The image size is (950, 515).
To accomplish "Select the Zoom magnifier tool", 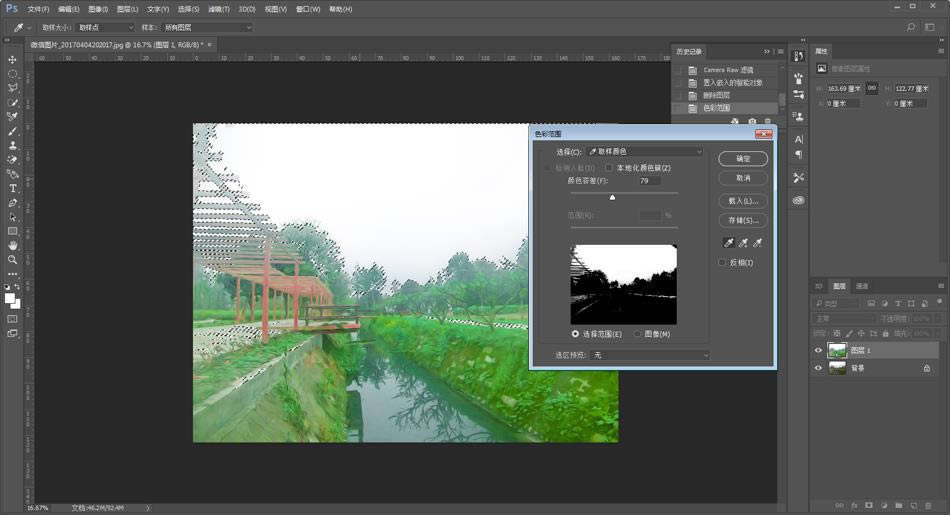I will click(x=13, y=259).
